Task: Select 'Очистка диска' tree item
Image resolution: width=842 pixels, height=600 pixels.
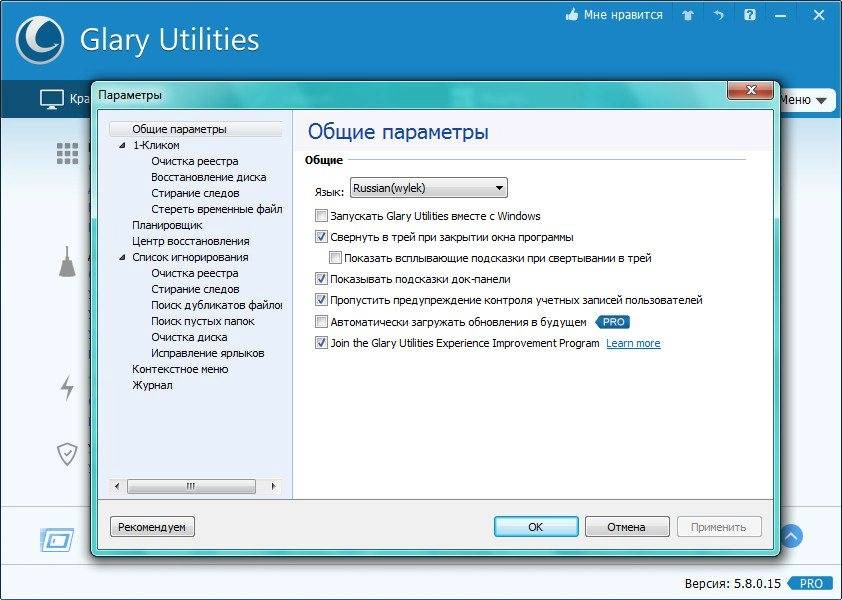Action: (x=189, y=337)
